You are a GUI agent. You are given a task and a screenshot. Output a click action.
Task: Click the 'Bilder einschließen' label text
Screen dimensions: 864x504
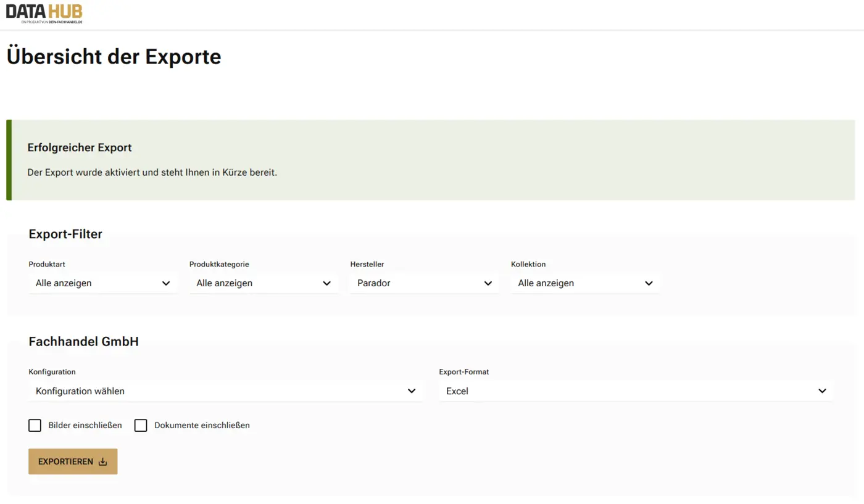[x=85, y=426]
